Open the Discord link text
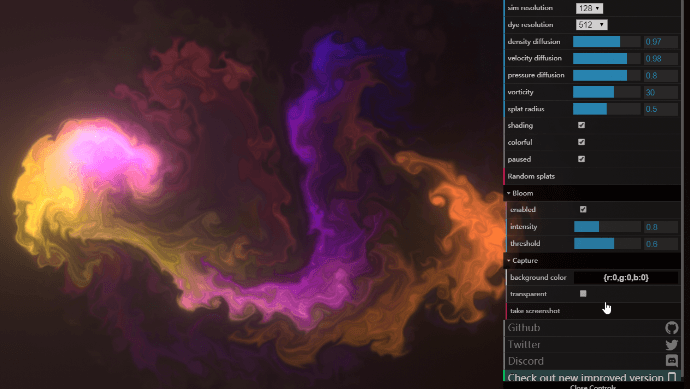Viewport: 690px width, 389px height. [x=525, y=361]
